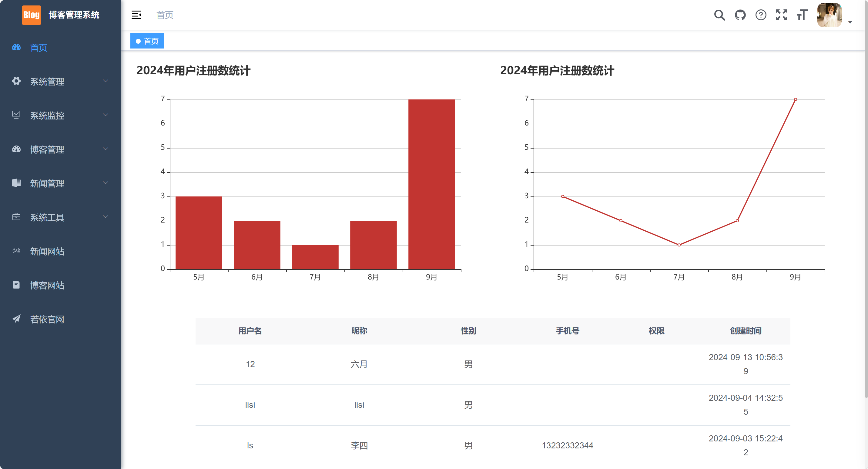Toggle fullscreen mode icon

coord(781,15)
